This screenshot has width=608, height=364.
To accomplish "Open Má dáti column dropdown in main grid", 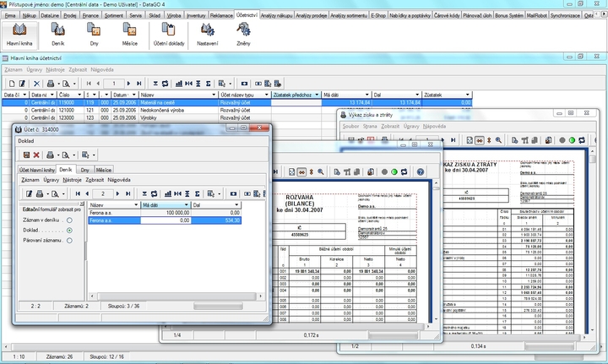I will point(366,95).
